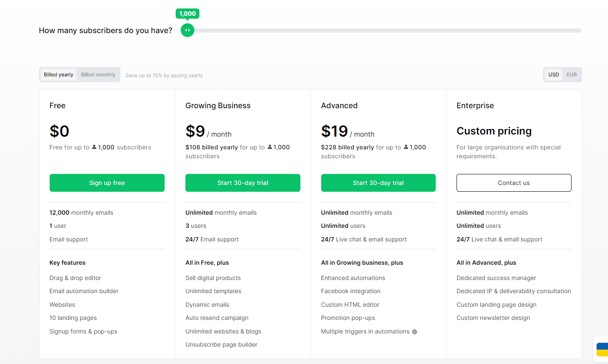Click the 1,000 subscriber count tooltip
Image resolution: width=608 pixels, height=364 pixels.
(x=187, y=13)
